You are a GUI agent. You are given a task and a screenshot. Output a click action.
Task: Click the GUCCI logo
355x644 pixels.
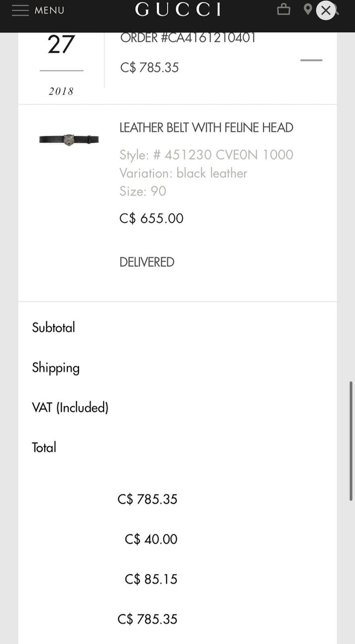pyautogui.click(x=178, y=10)
